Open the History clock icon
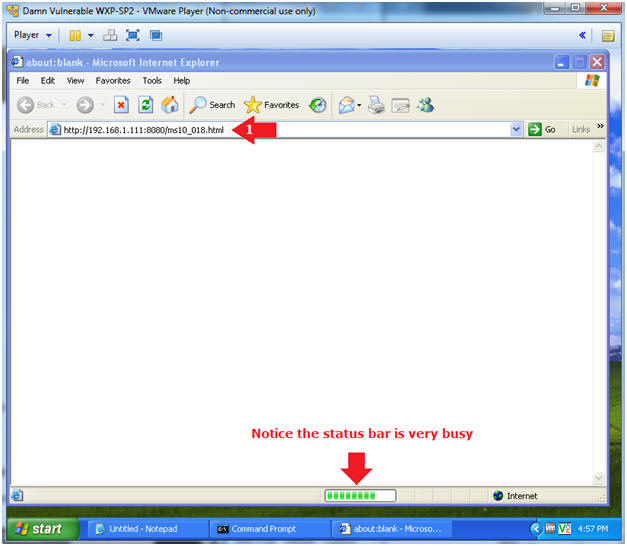627x546 pixels. [318, 105]
